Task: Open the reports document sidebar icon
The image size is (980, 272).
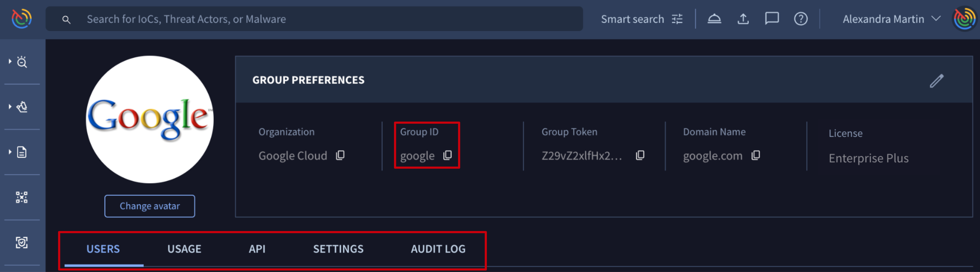Action: [22, 152]
